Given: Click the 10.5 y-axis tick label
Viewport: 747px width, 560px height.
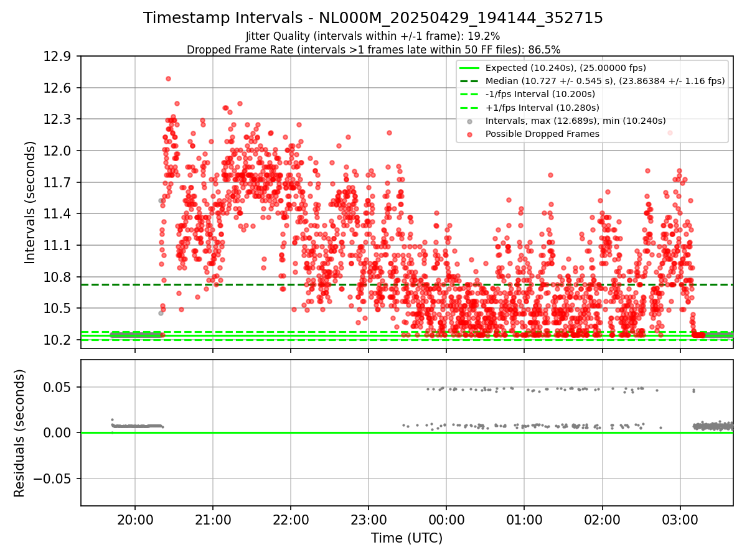Looking at the screenshot, I should (x=58, y=308).
